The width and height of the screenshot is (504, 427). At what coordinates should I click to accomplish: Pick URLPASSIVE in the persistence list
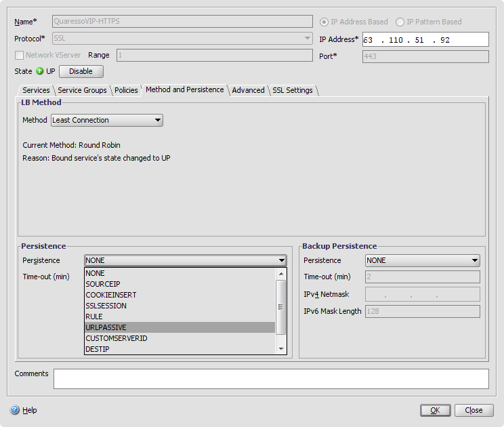[x=106, y=327]
